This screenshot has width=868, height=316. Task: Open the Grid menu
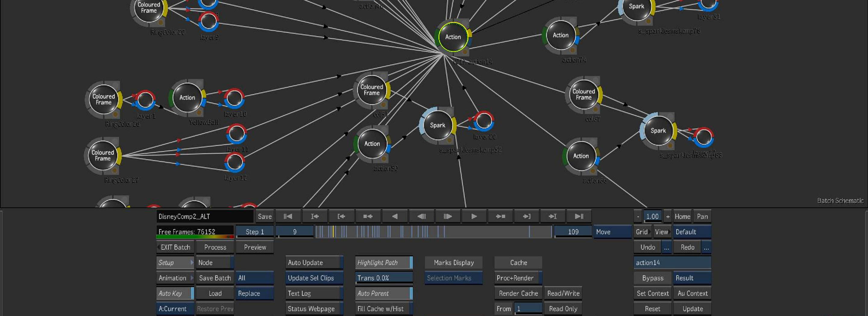tap(643, 232)
